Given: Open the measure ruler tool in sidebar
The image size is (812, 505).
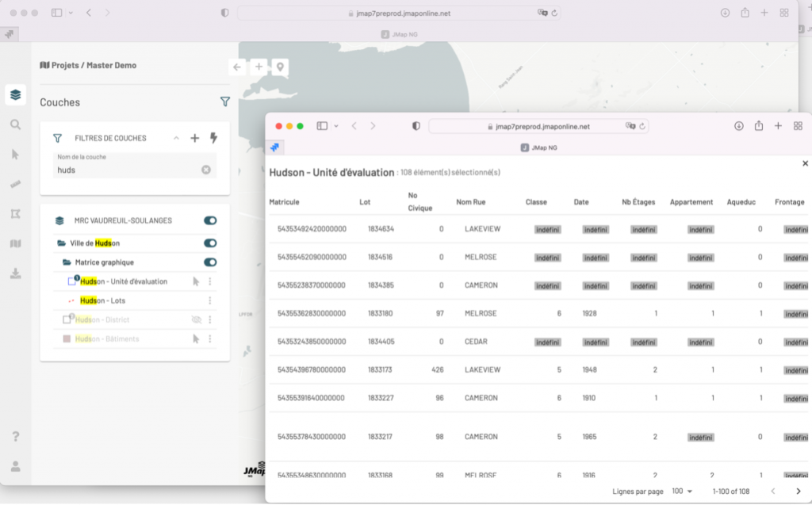Looking at the screenshot, I should pyautogui.click(x=16, y=185).
